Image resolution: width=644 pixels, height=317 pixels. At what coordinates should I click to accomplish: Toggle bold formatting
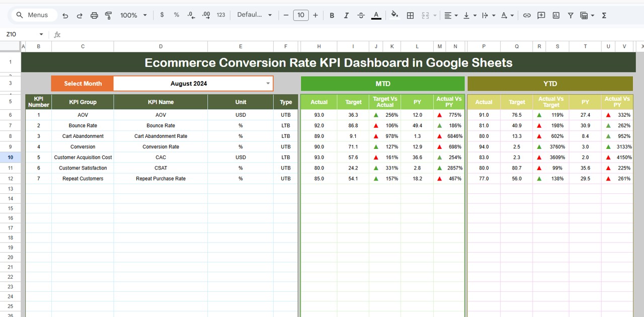332,16
